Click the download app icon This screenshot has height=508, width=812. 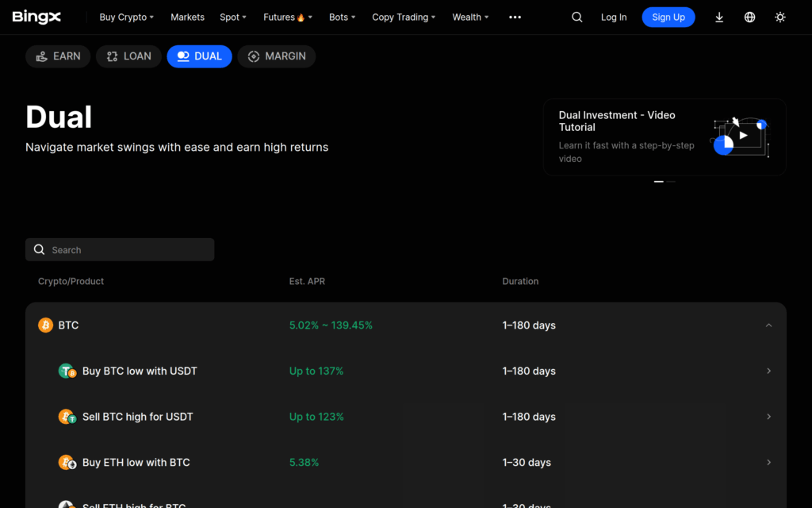[x=718, y=17]
